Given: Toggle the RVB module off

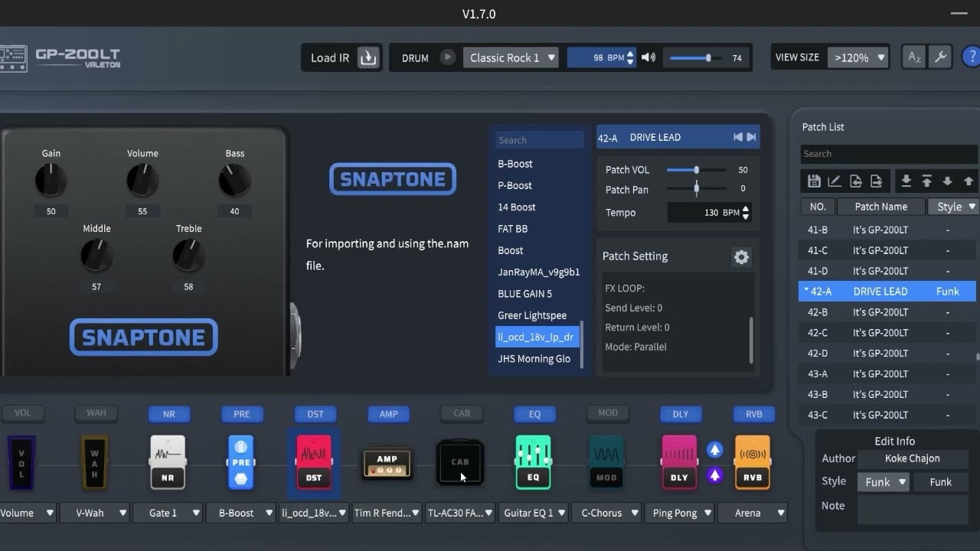Looking at the screenshot, I should 753,414.
